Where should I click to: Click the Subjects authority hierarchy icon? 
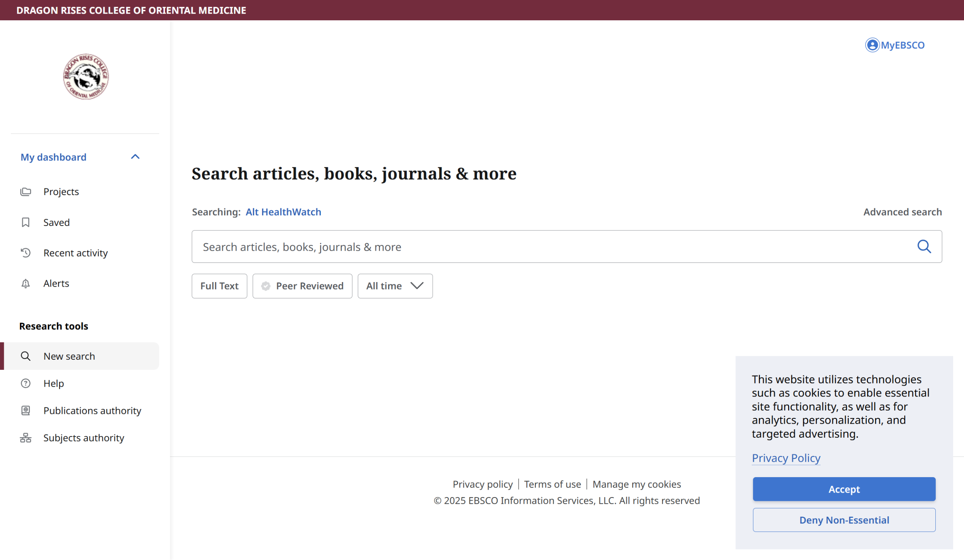tap(26, 438)
